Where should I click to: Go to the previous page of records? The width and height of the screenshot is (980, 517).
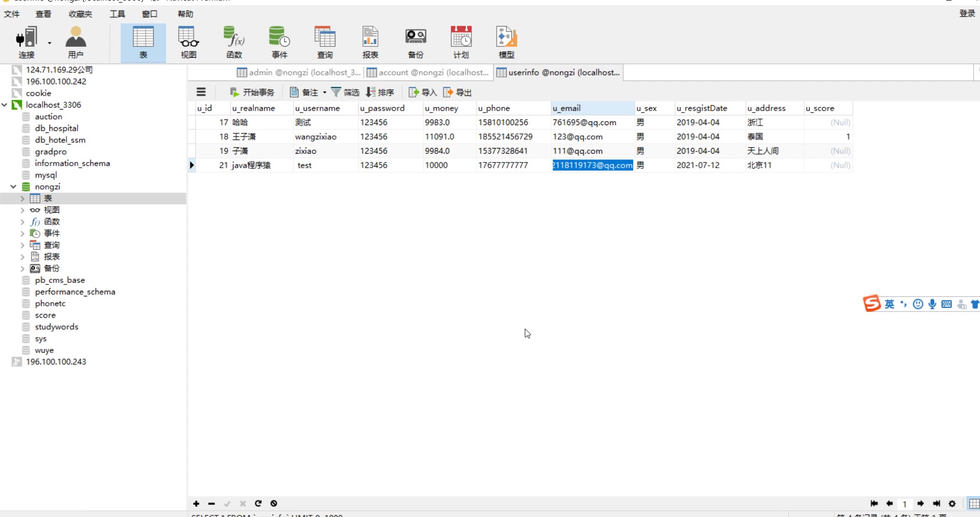[x=890, y=504]
